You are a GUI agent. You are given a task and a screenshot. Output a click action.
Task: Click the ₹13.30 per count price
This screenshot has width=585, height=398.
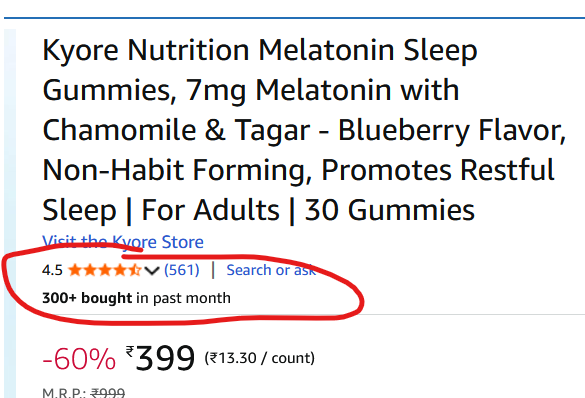260,358
